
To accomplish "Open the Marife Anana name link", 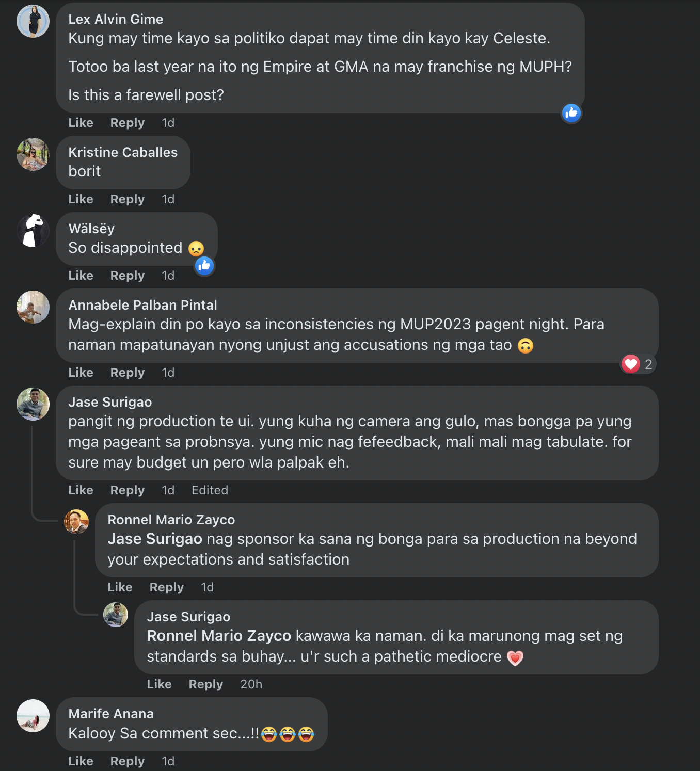I will pyautogui.click(x=111, y=714).
